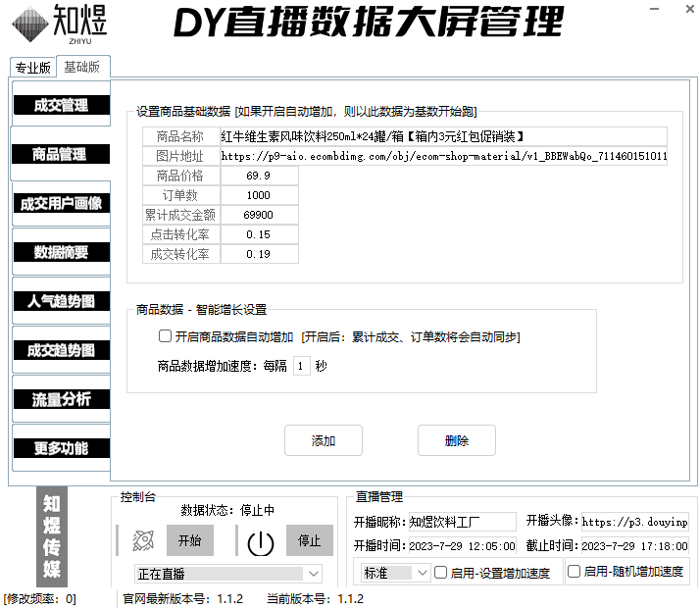The width and height of the screenshot is (700, 609).
Task: Click the rocket icon next to 开始
Action: click(143, 540)
